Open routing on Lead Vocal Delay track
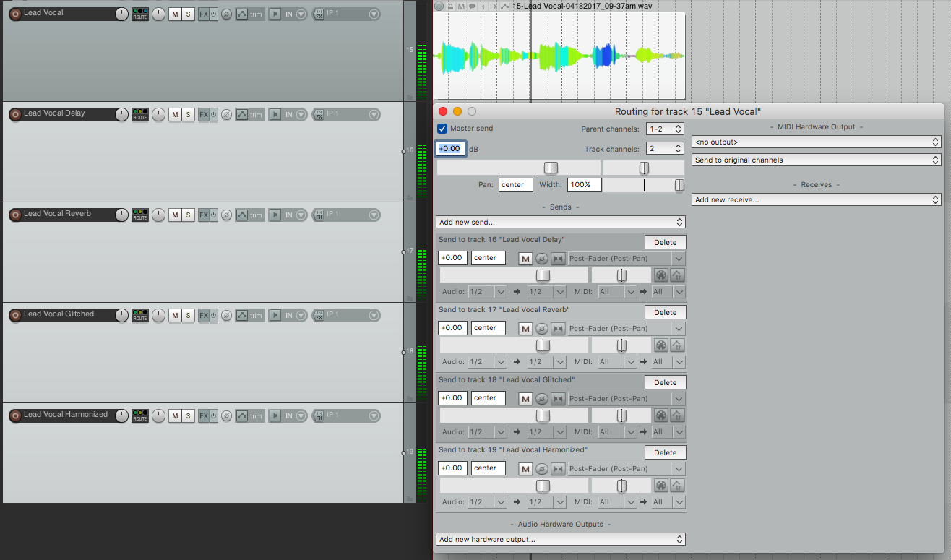Image resolution: width=951 pixels, height=560 pixels. click(x=139, y=114)
